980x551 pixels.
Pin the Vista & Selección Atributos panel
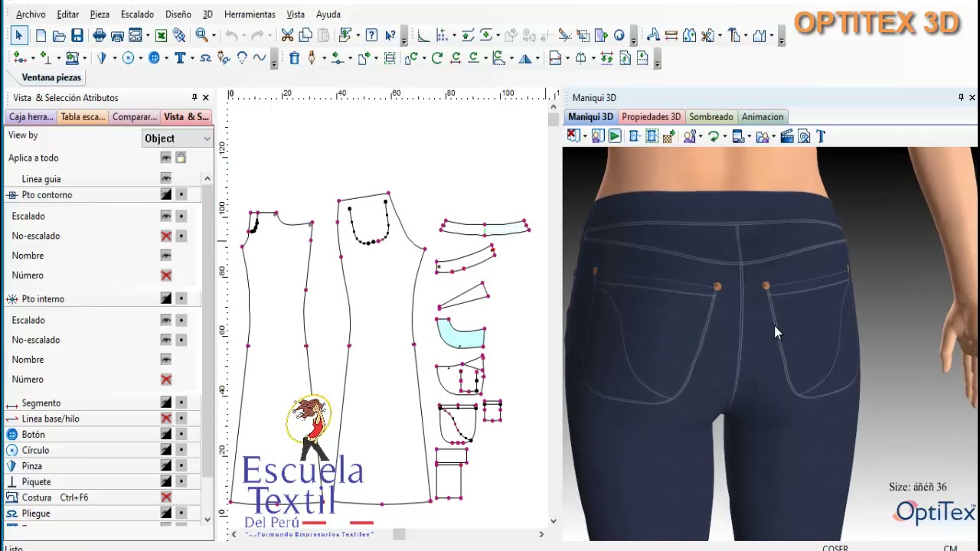194,98
